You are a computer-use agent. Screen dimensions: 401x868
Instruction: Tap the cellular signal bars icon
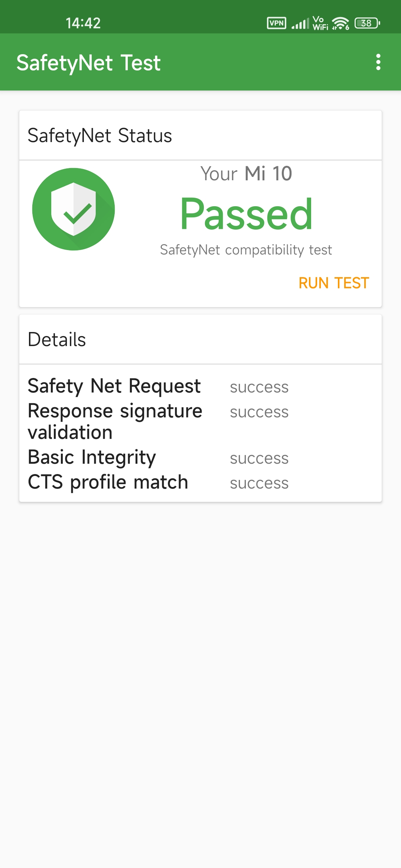point(300,24)
